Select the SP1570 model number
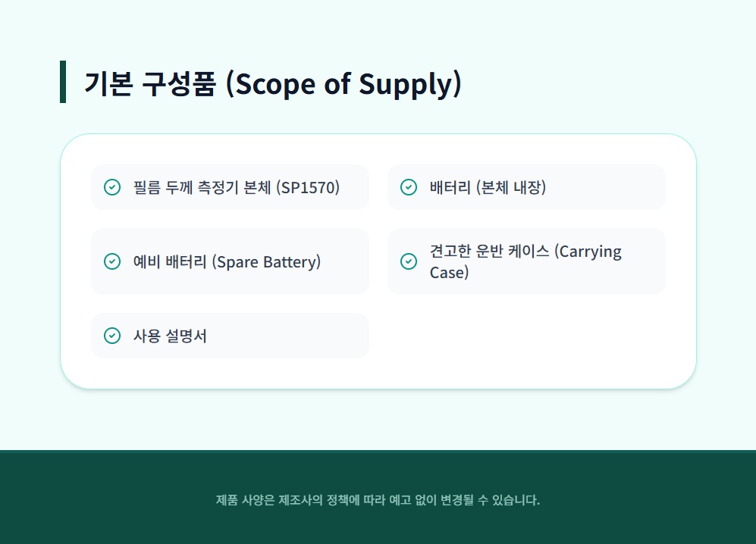Viewport: 756px width, 544px height. 308,187
